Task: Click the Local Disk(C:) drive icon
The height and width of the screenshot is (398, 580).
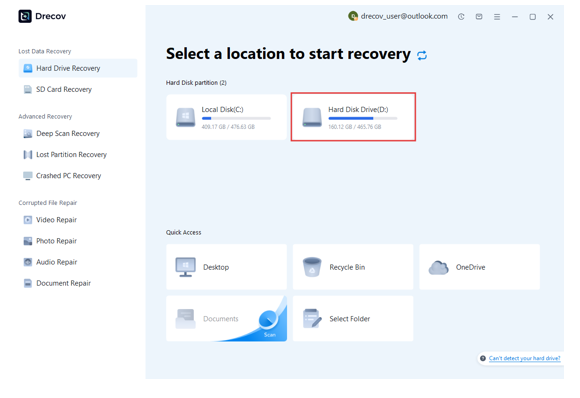Action: pos(185,117)
